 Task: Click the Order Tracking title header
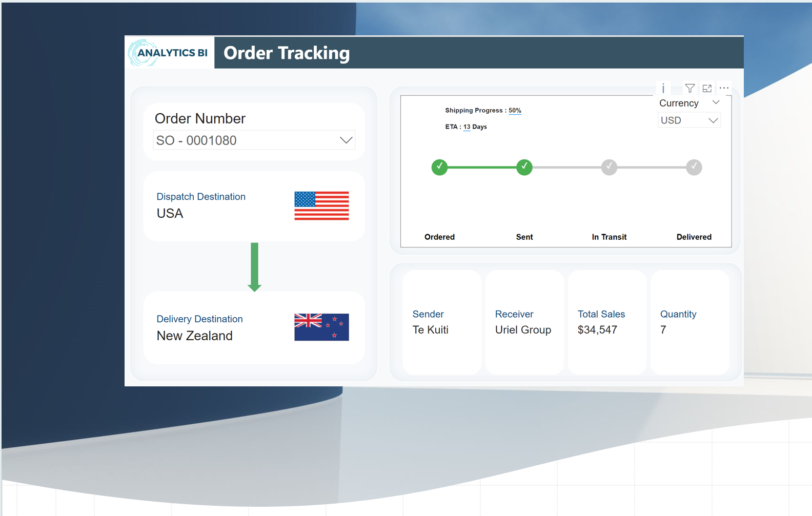tap(287, 53)
